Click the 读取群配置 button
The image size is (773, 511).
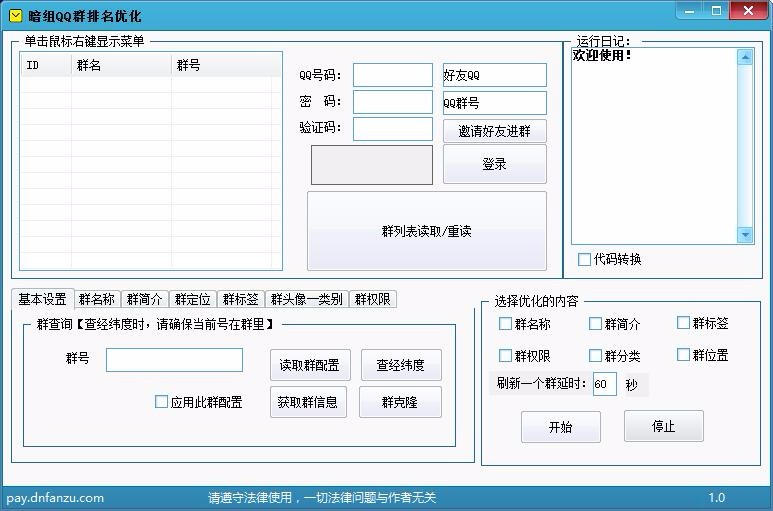point(310,365)
